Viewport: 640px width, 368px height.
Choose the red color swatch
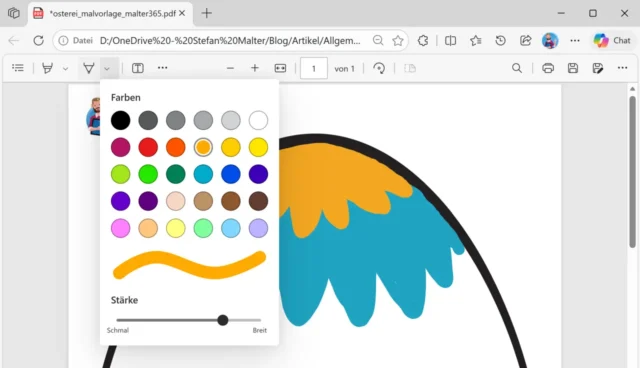148,147
